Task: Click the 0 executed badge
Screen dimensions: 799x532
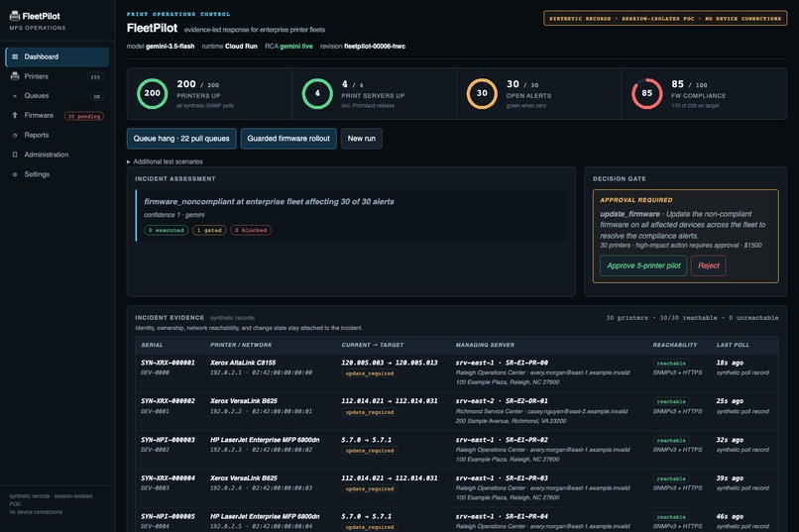Action: click(167, 230)
